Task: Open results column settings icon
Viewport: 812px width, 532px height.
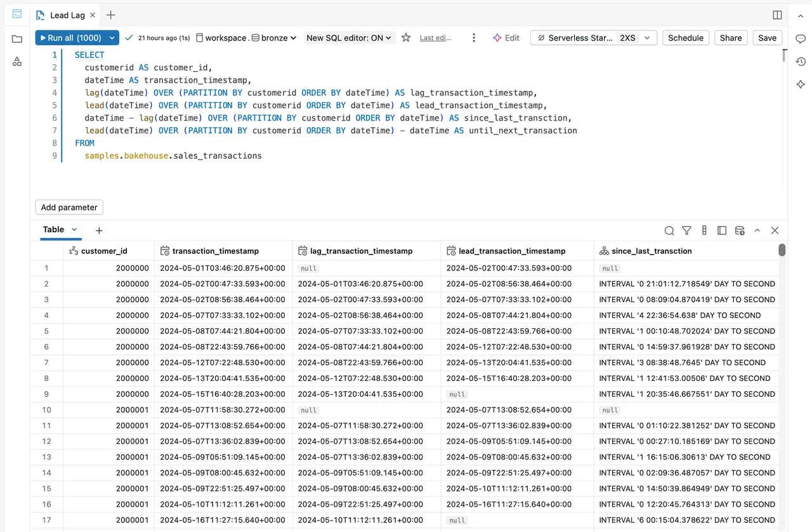Action: 704,230
